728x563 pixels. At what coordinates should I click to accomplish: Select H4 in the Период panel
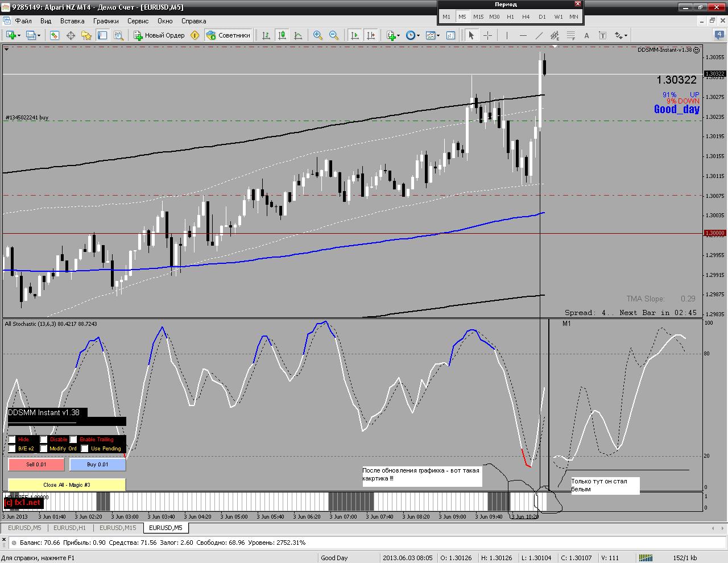click(x=526, y=16)
